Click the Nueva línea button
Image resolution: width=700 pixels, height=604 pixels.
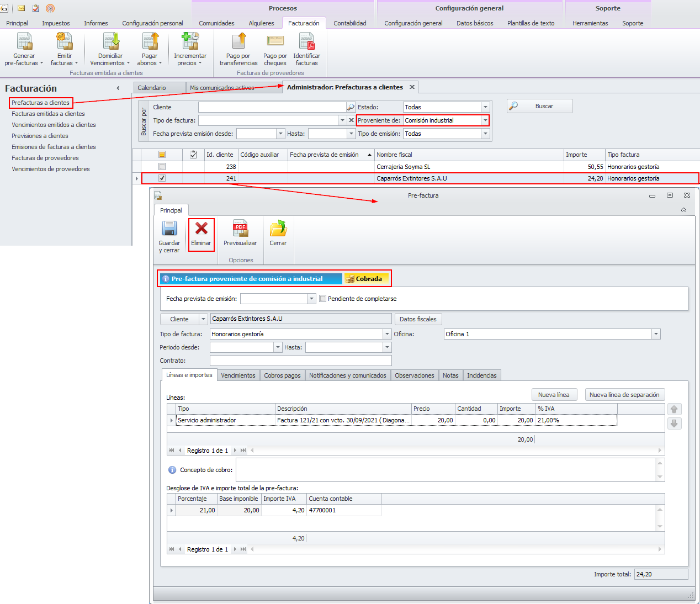(554, 395)
